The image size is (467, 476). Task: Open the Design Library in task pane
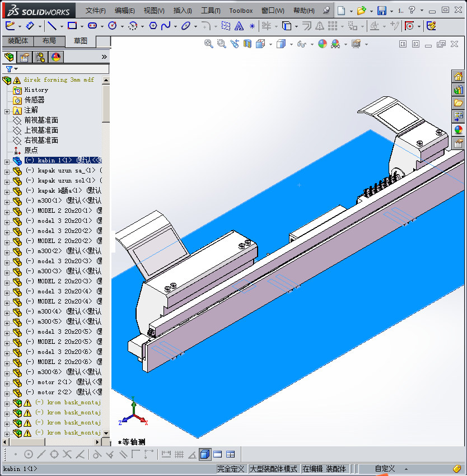pos(458,90)
